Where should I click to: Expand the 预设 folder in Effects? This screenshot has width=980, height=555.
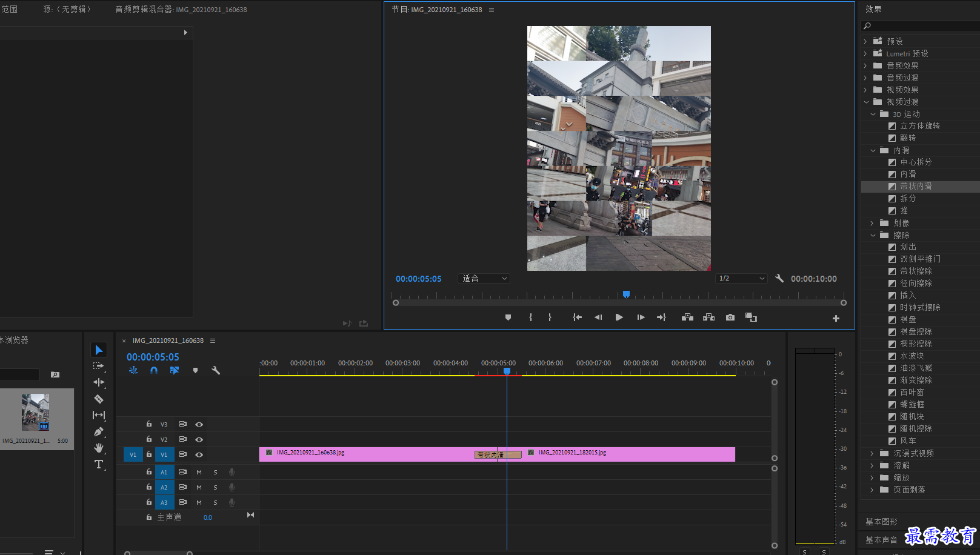tap(865, 41)
